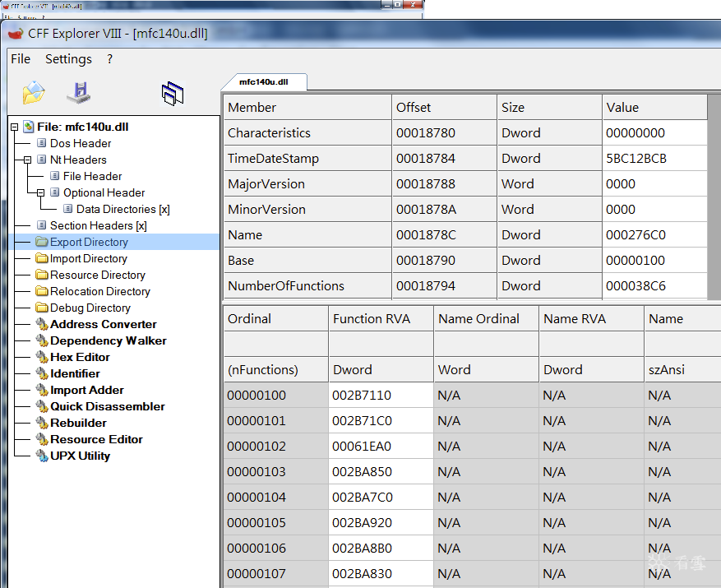Launch the Quick Disassembler tool

(x=107, y=407)
